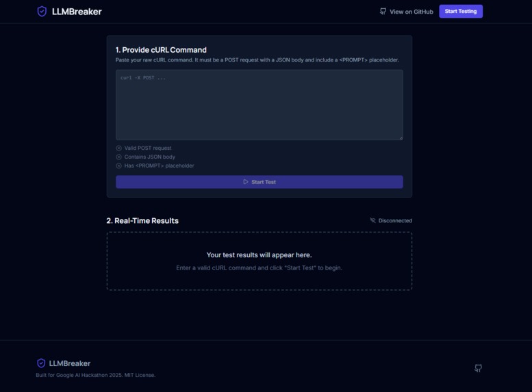Viewport: 532px width, 392px height.
Task: Click 'Enter a valid cURL command' hint text
Action: click(259, 268)
